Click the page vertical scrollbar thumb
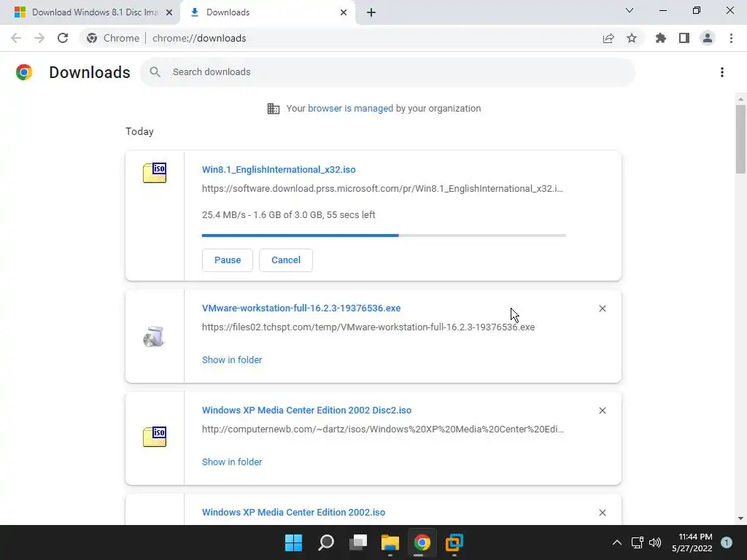Viewport: 747px width, 560px height. 740,139
